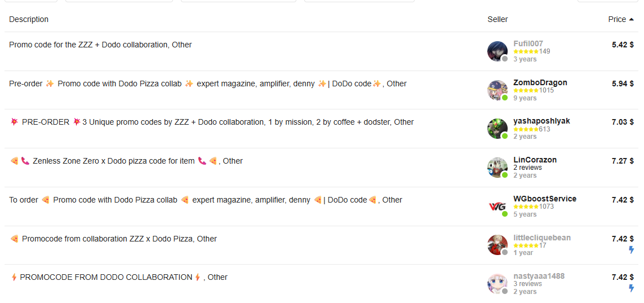This screenshot has height=303, width=644.
Task: Select LinCorazon's avatar picture
Action: [x=498, y=168]
